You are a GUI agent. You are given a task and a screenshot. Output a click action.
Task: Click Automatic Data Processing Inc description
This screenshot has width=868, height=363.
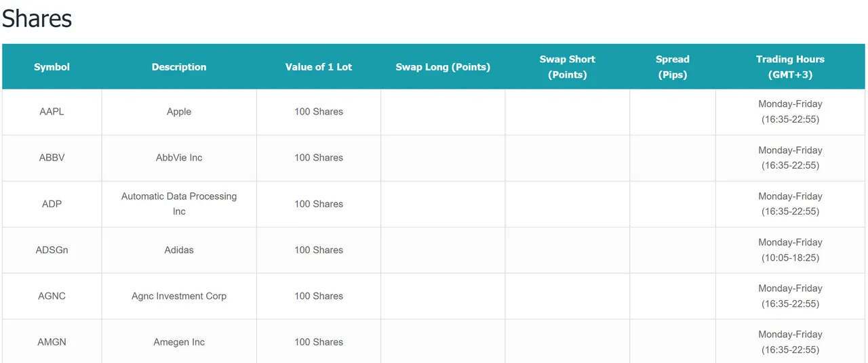point(179,204)
